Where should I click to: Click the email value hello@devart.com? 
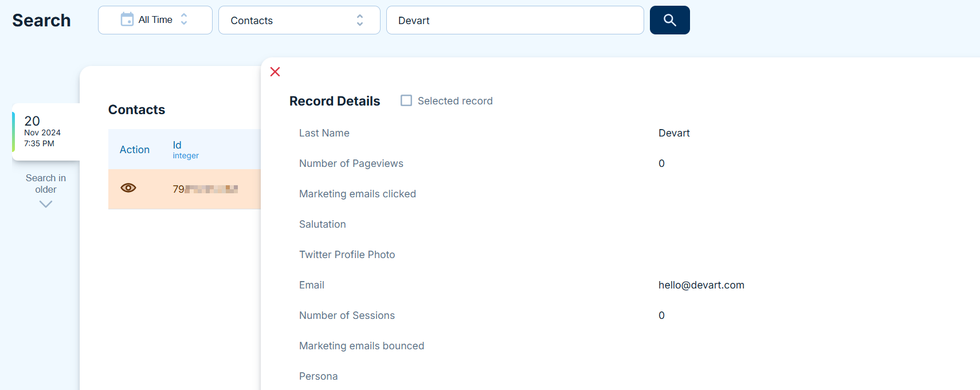point(701,285)
